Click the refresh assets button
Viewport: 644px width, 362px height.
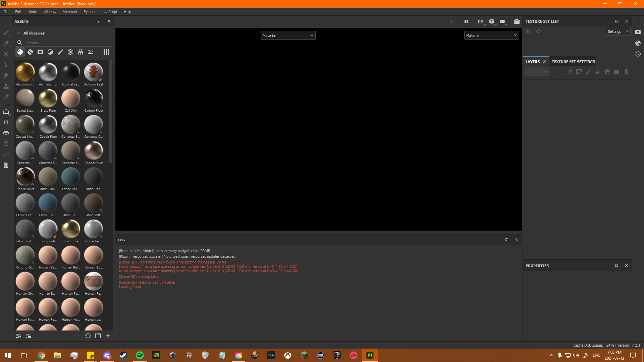88,336
